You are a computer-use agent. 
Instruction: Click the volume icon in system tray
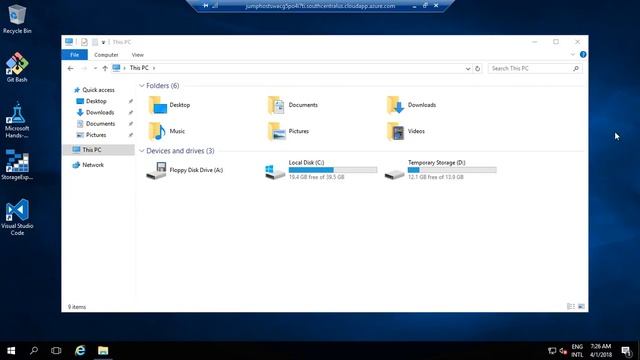(x=563, y=351)
